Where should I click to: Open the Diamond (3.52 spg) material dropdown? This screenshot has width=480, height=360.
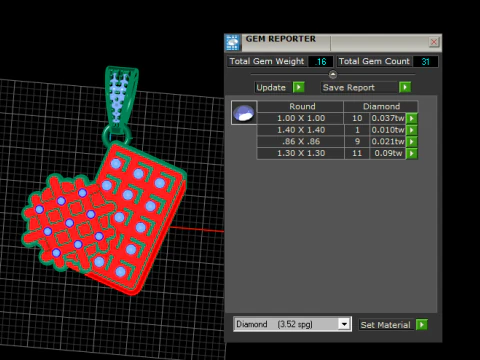pos(344,324)
